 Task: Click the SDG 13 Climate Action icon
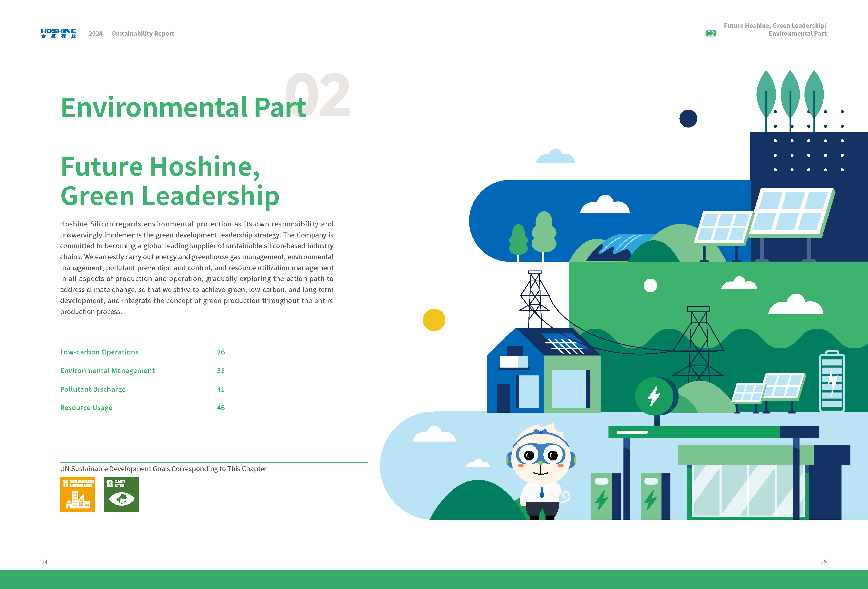click(x=121, y=494)
